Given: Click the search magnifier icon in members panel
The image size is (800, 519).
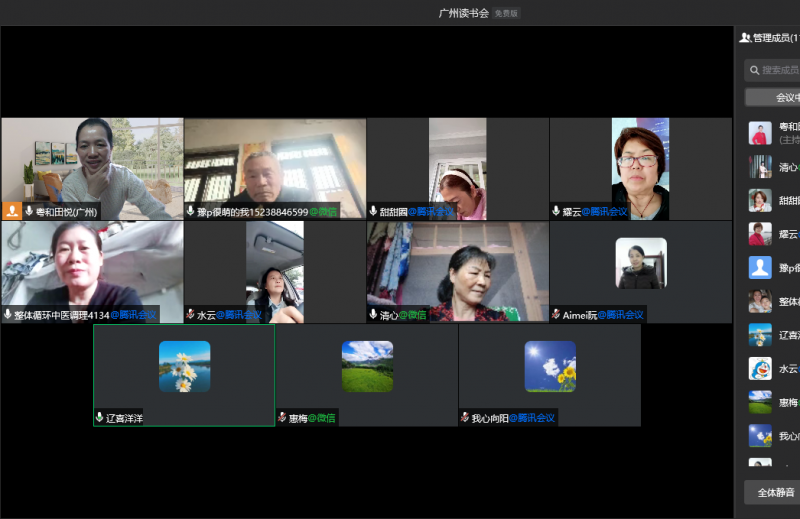Looking at the screenshot, I should 753,70.
